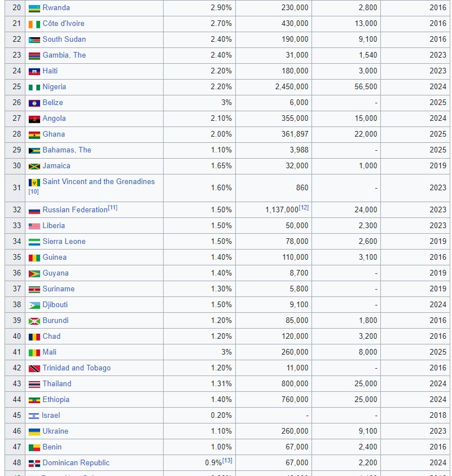Click the Benin flag icon
Image resolution: width=452 pixels, height=476 pixels.
coord(34,447)
